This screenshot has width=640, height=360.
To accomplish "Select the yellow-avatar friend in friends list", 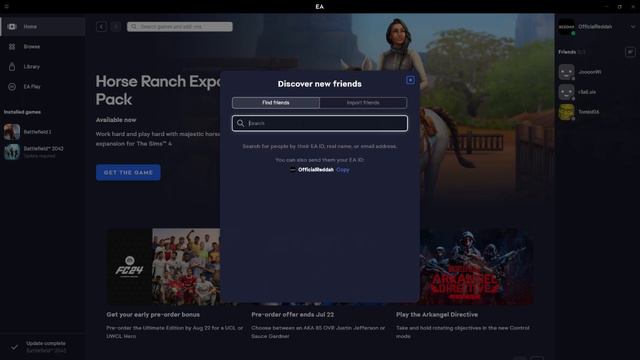I will pos(596,112).
